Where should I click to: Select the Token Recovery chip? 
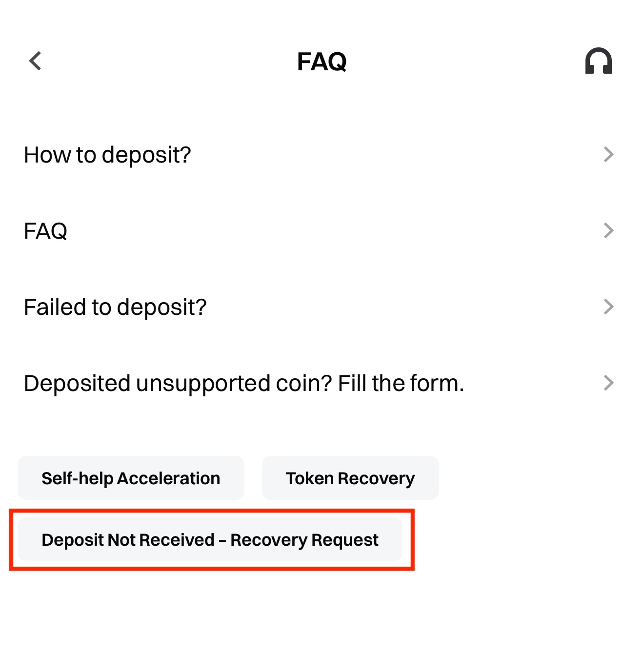[350, 478]
